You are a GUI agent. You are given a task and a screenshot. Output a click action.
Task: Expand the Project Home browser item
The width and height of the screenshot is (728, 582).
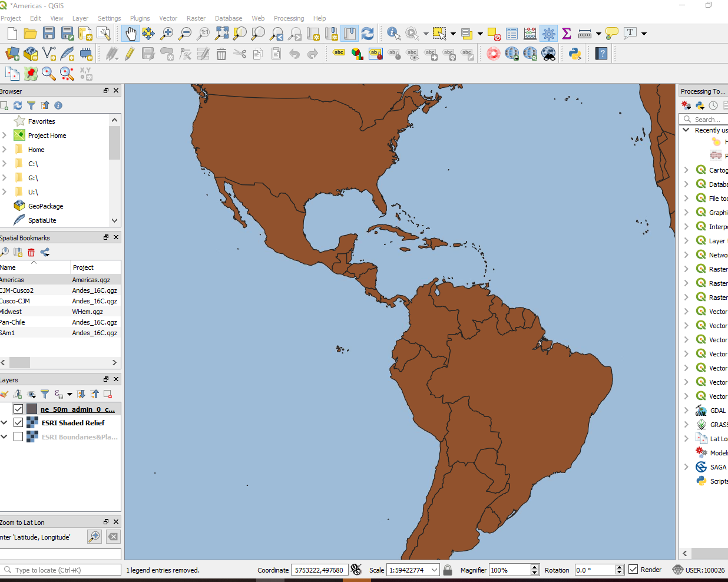point(4,135)
